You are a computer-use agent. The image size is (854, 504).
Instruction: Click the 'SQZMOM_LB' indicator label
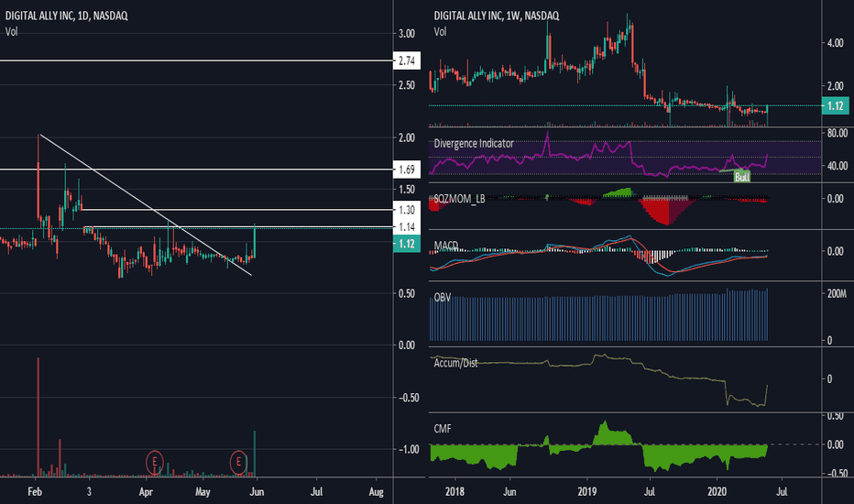tap(459, 199)
